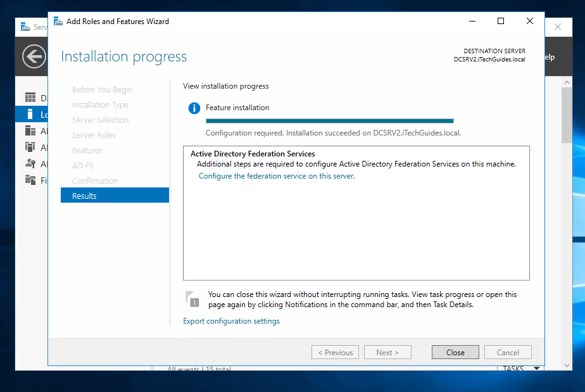Minimize the Add Roles and Features Wizard
The height and width of the screenshot is (392, 585).
point(472,22)
